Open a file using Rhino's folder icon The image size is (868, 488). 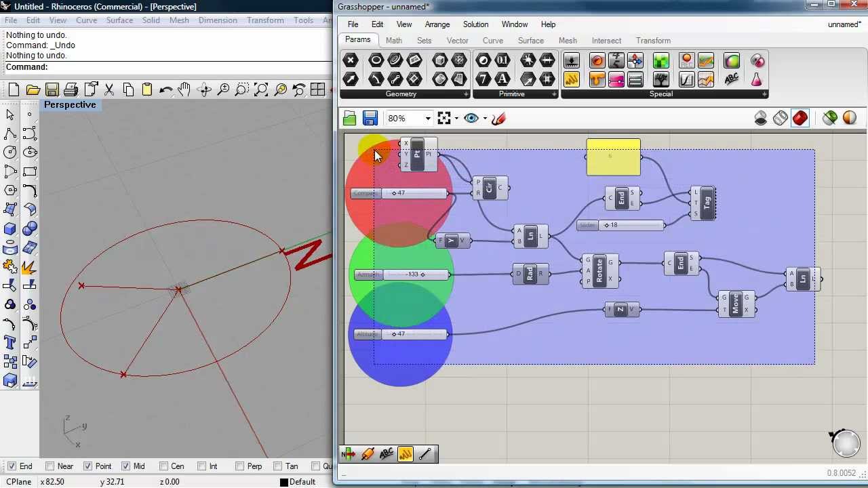pyautogui.click(x=33, y=89)
